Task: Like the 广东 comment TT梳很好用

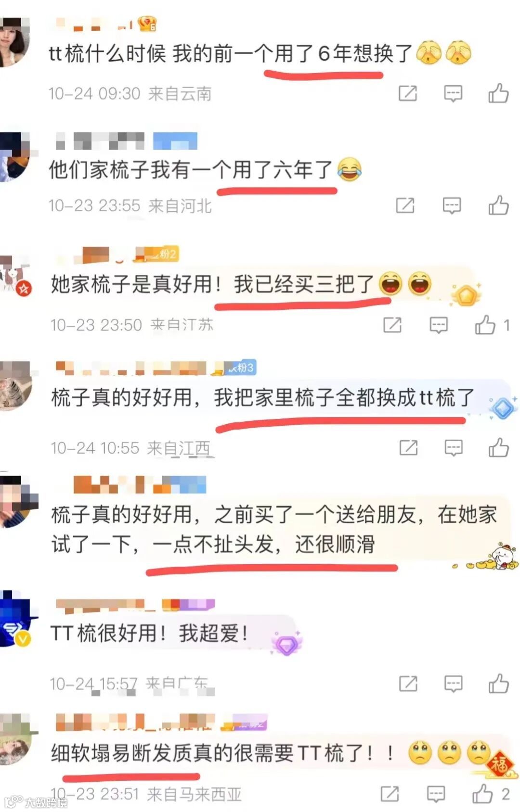Action: [498, 683]
